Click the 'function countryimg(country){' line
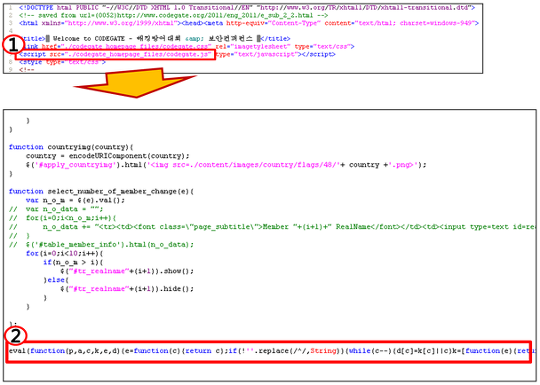Viewport: 540px width, 385px height. [x=71, y=147]
